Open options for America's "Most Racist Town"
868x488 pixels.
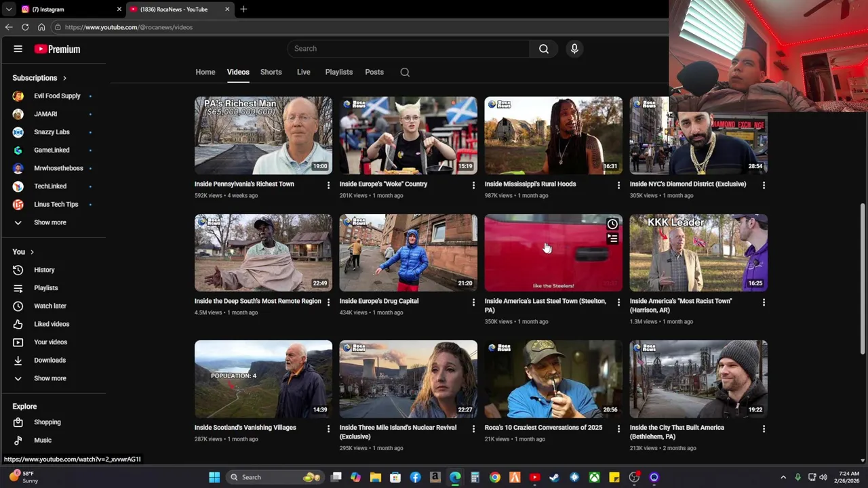tap(764, 302)
